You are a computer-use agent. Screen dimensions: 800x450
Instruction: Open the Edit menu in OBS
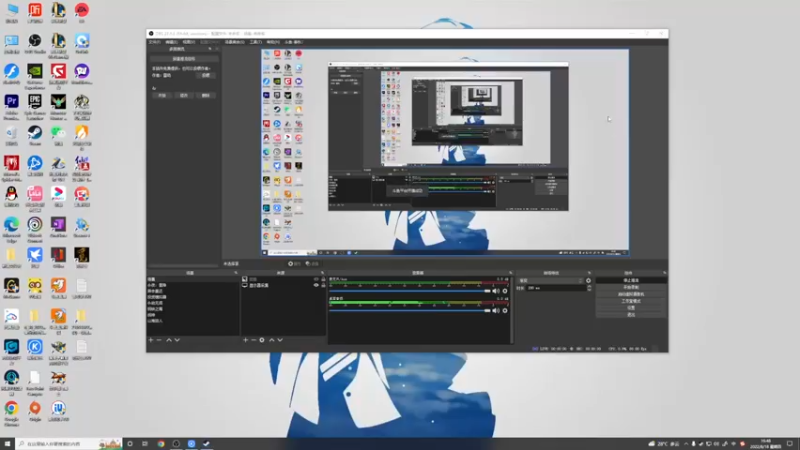click(171, 42)
